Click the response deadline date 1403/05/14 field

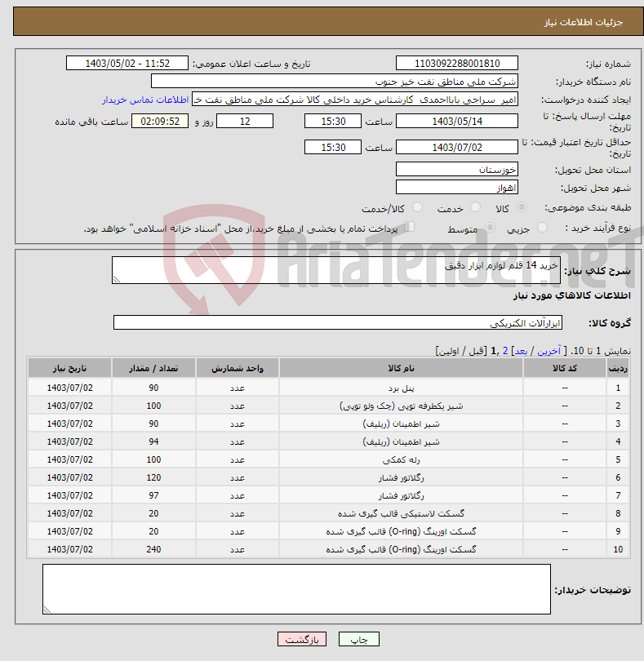(x=457, y=122)
